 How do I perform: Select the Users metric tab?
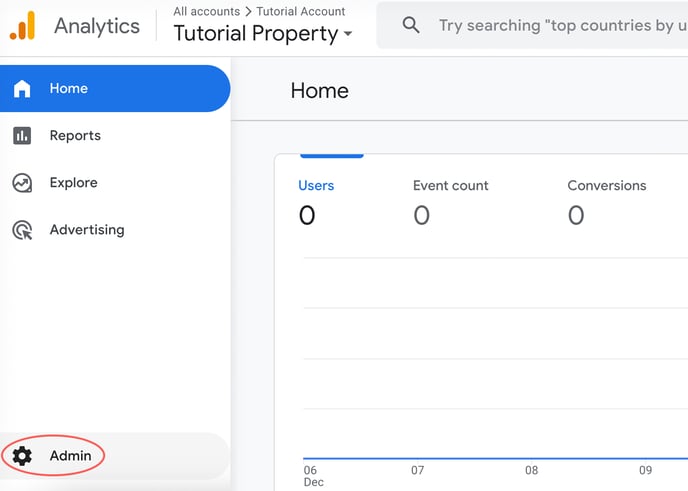[x=316, y=202]
